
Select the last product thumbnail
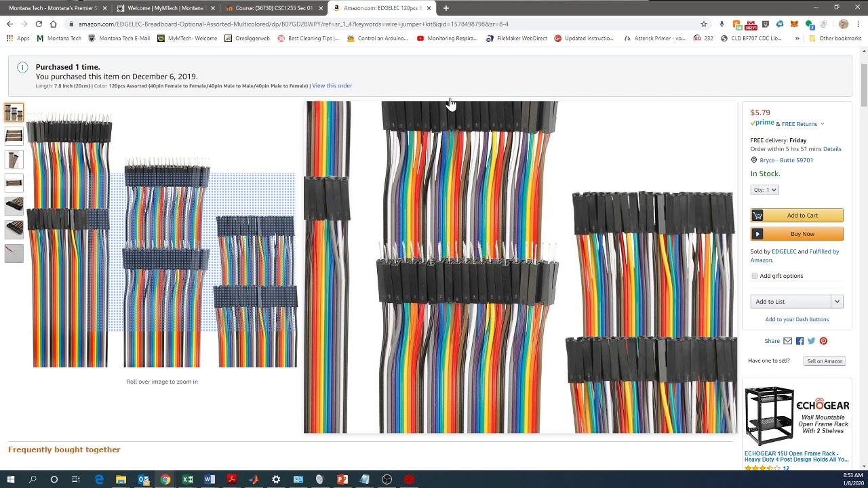[x=14, y=252]
